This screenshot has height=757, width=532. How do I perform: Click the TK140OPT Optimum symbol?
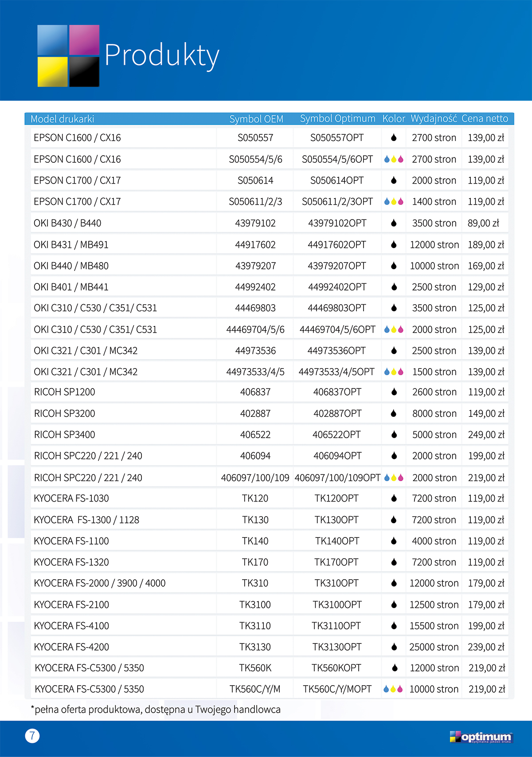coord(337,541)
